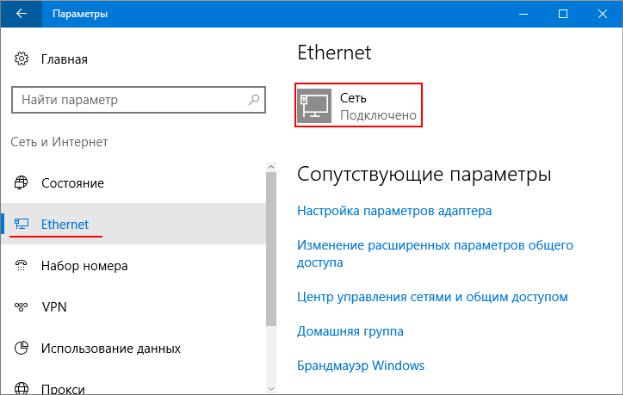
Task: Click the sidebar scrollbar down arrow
Action: click(x=271, y=388)
